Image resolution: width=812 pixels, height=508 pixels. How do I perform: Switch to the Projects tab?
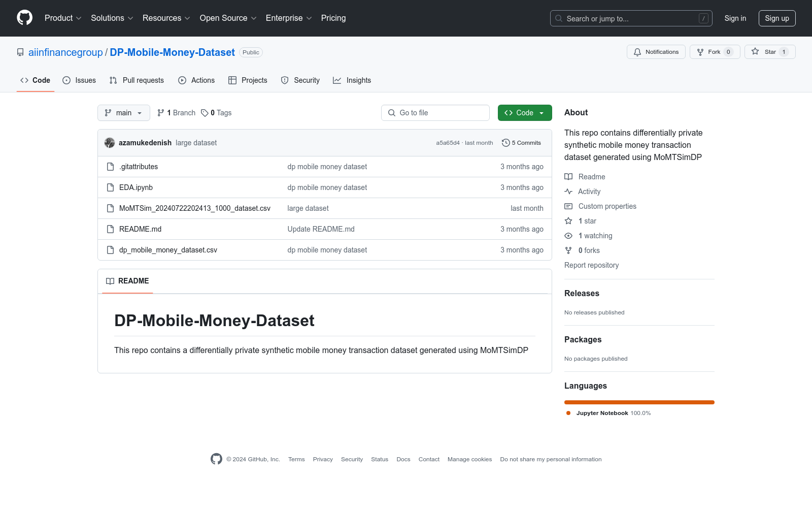(x=248, y=80)
